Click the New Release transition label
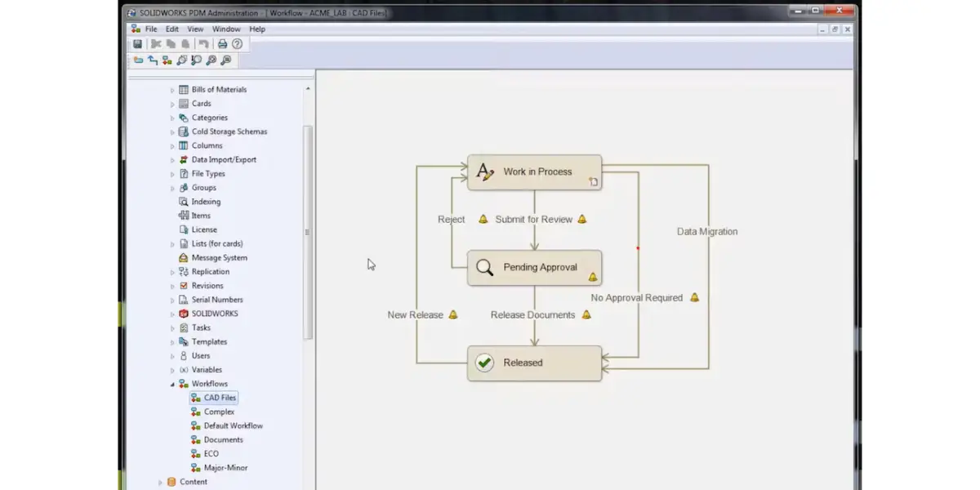 pos(416,314)
